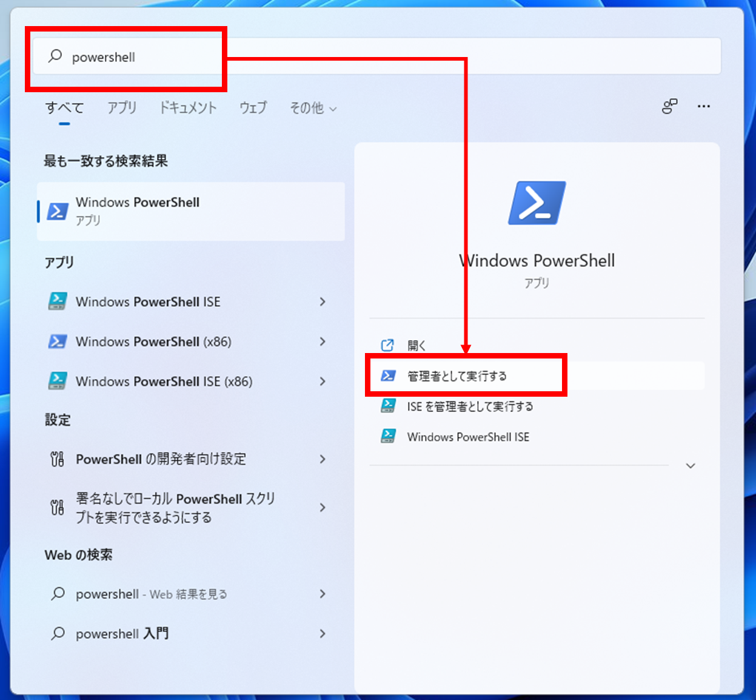The image size is (756, 700).
Task: Switch to the アプリ tab
Action: tap(122, 108)
